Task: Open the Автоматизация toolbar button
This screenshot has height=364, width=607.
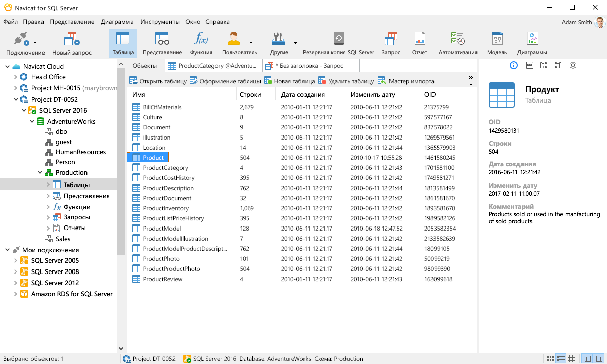Action: pyautogui.click(x=458, y=43)
